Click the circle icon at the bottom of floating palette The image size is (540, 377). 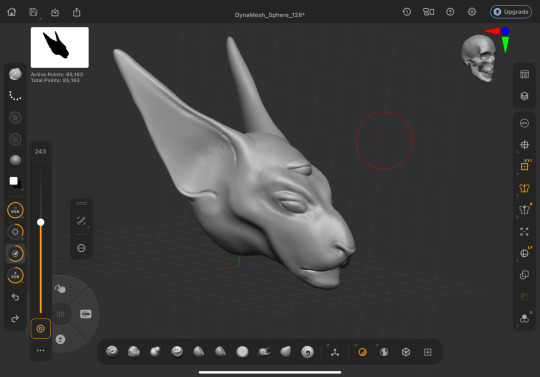tap(81, 248)
